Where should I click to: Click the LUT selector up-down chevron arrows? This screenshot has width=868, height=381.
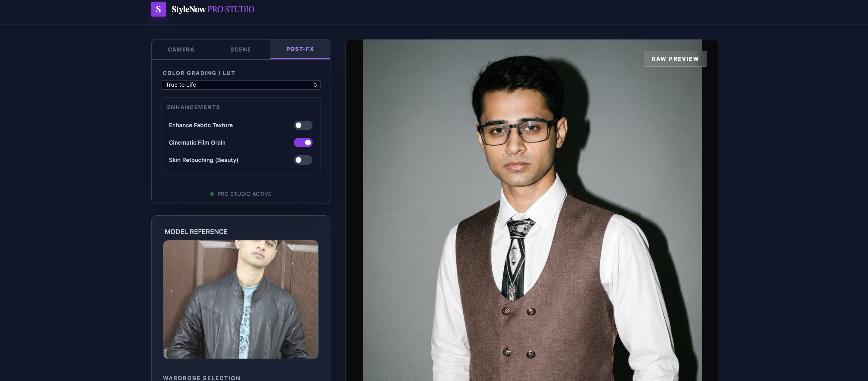[x=315, y=85]
